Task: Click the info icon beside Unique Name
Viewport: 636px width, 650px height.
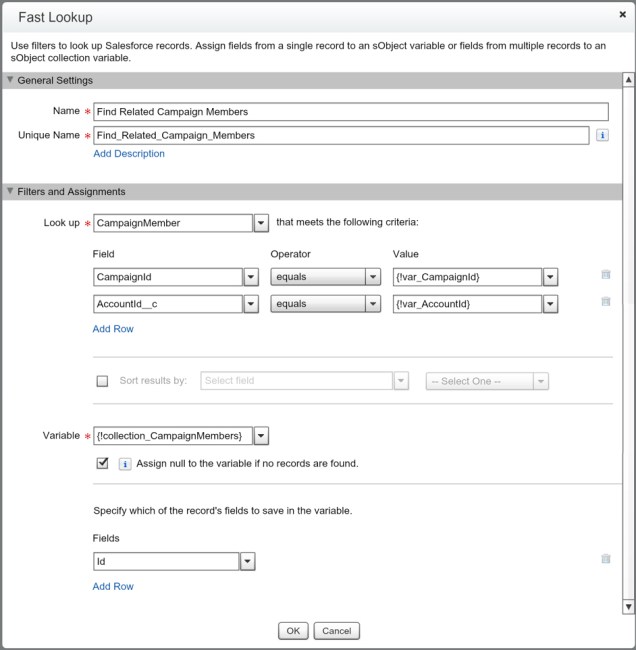Action: pyautogui.click(x=602, y=135)
